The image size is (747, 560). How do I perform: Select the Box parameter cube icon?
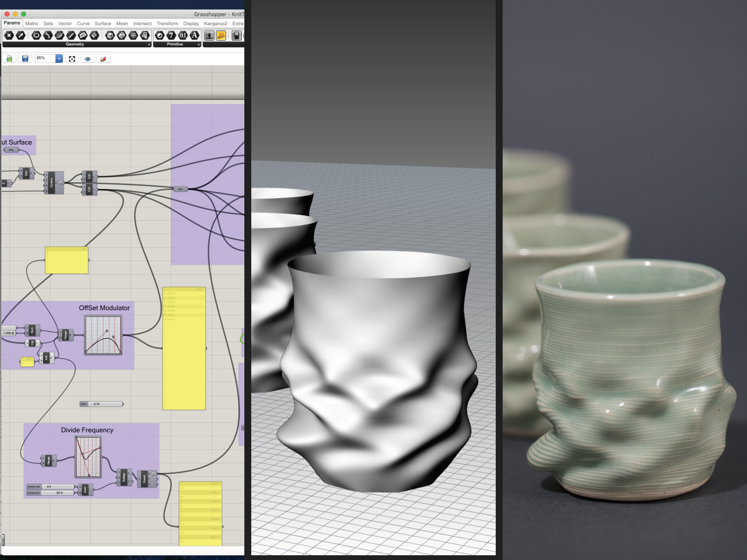110,36
